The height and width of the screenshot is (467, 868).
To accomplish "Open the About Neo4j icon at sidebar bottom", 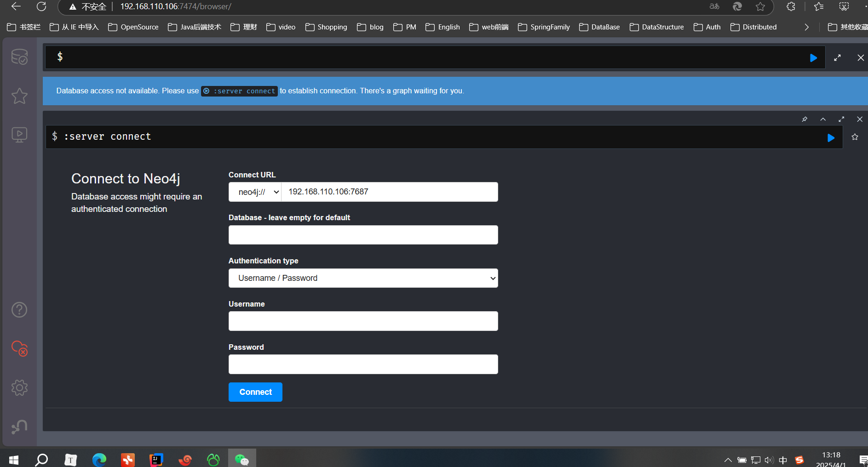I will point(19,427).
